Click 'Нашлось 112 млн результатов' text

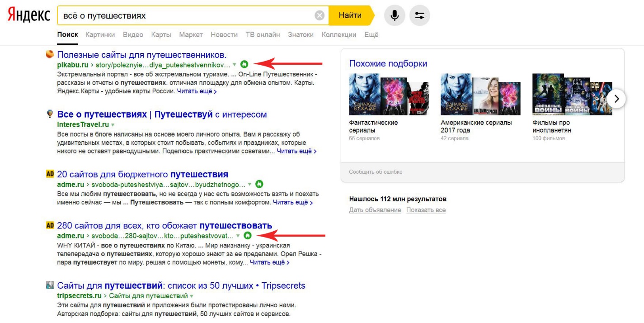point(398,199)
